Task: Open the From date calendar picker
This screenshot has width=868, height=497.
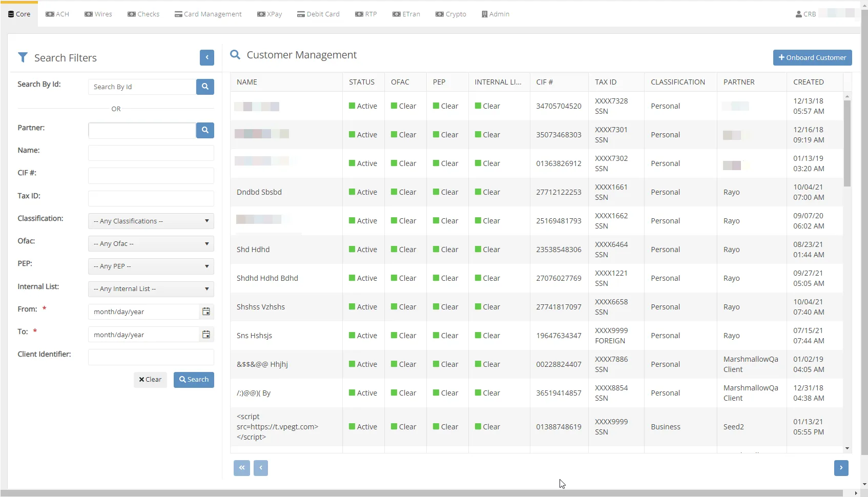Action: coord(206,312)
